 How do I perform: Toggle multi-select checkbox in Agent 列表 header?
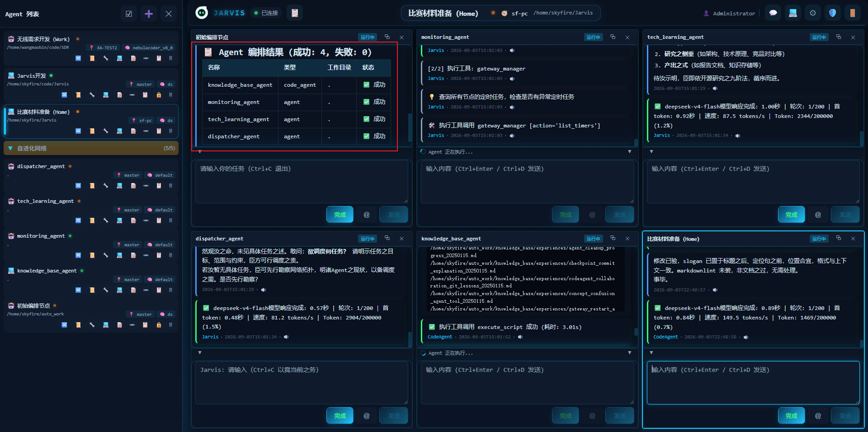tap(129, 14)
